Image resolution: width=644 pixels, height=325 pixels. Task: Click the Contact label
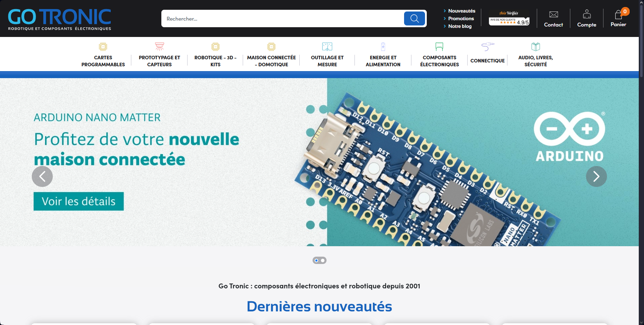tap(554, 25)
